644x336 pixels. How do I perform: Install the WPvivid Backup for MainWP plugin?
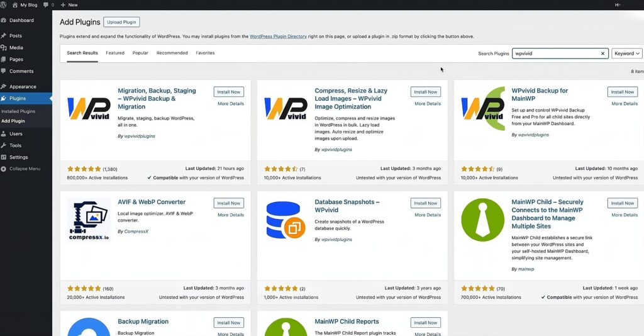[x=622, y=92]
